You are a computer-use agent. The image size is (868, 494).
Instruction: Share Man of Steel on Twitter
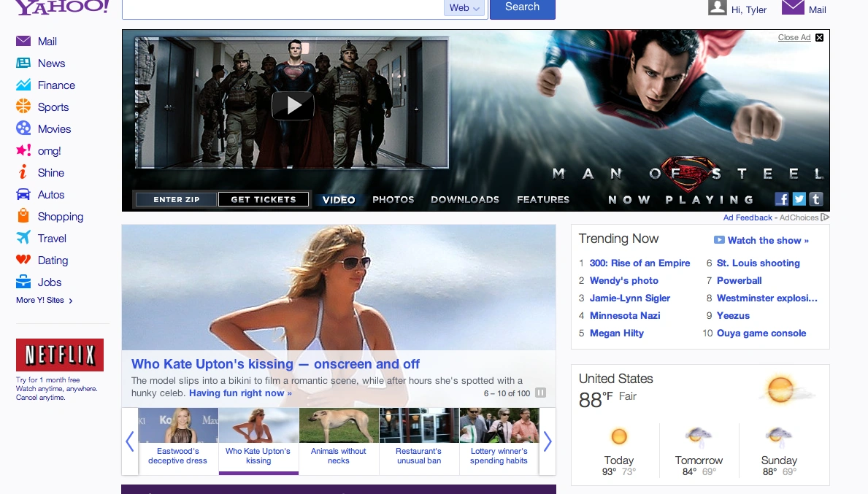click(x=799, y=199)
